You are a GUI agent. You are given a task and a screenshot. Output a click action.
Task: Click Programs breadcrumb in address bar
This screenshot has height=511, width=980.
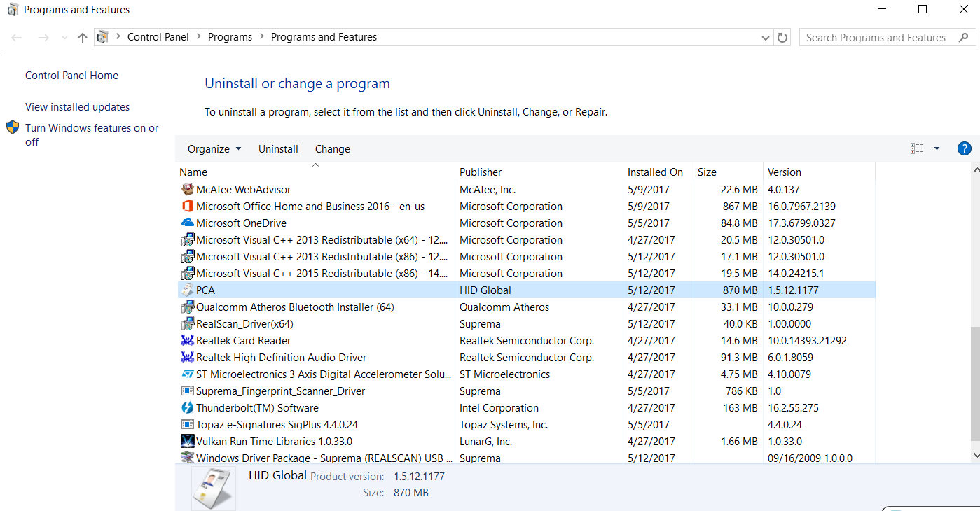[230, 37]
